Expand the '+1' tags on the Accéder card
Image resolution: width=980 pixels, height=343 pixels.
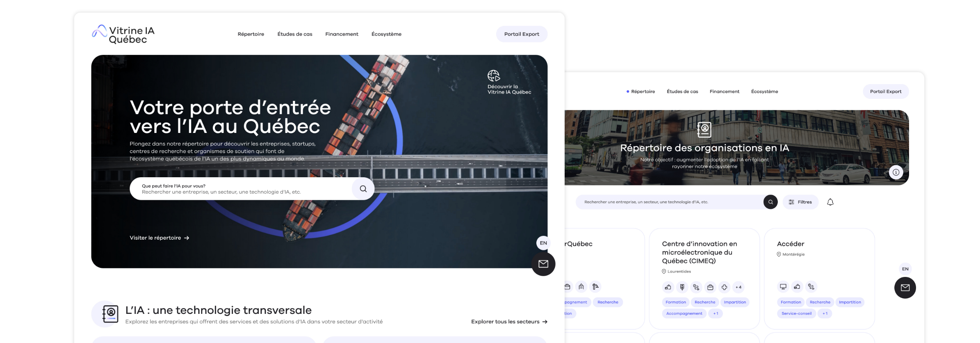click(x=825, y=313)
